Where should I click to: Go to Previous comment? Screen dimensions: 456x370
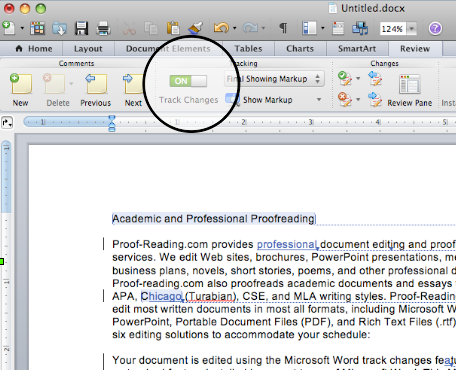coord(96,90)
